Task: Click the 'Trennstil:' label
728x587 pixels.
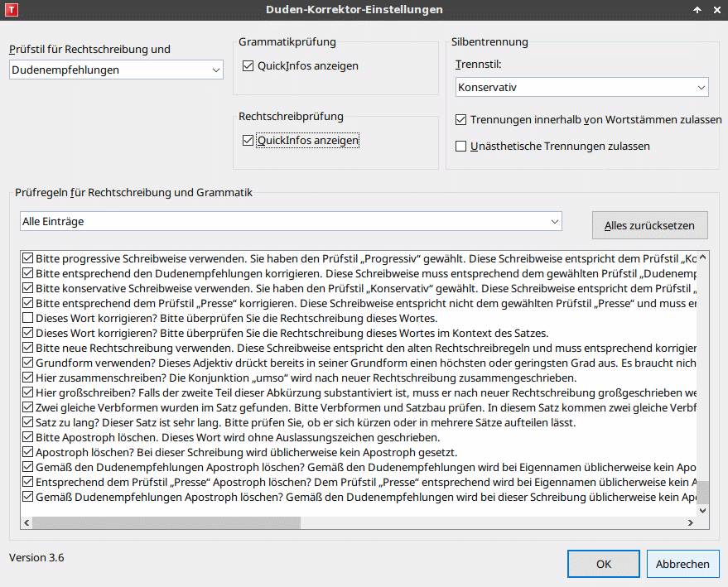Action: click(x=478, y=64)
